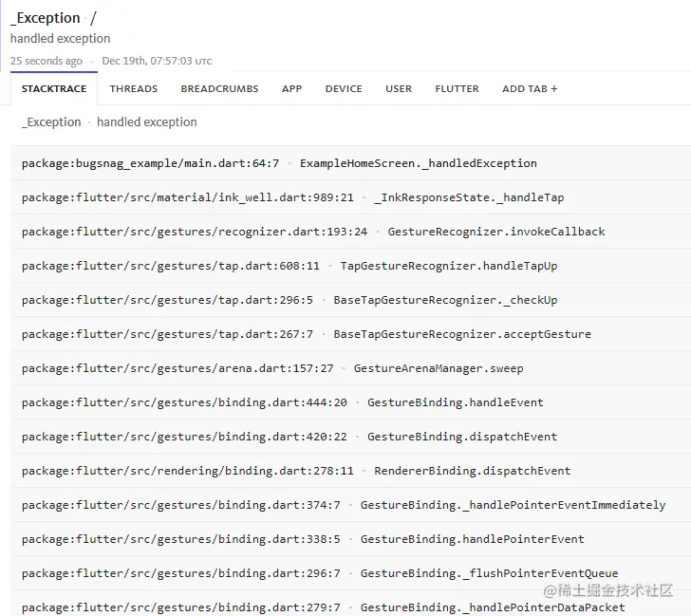Click GestureBinding._flushPointerEventQueue method name
Viewport: 691px width, 616px height.
489,573
